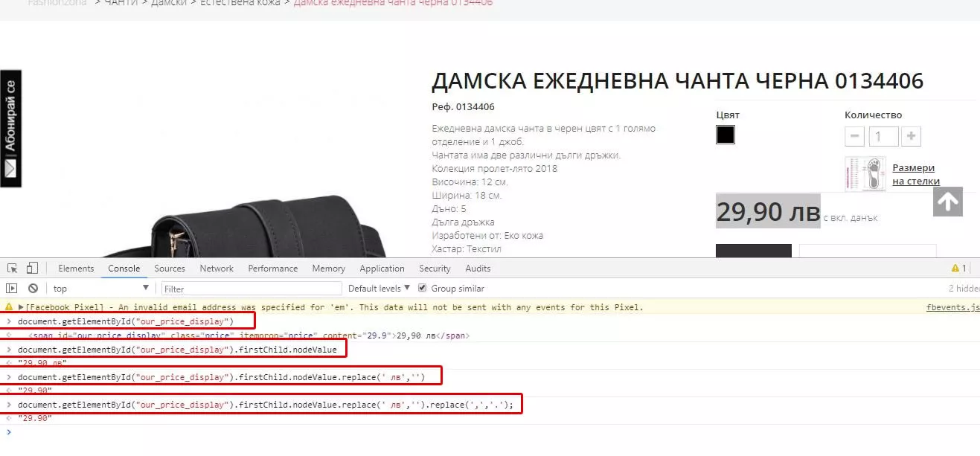Image resolution: width=980 pixels, height=456 pixels.
Task: Open the Default levels dropdown
Action: pyautogui.click(x=379, y=288)
